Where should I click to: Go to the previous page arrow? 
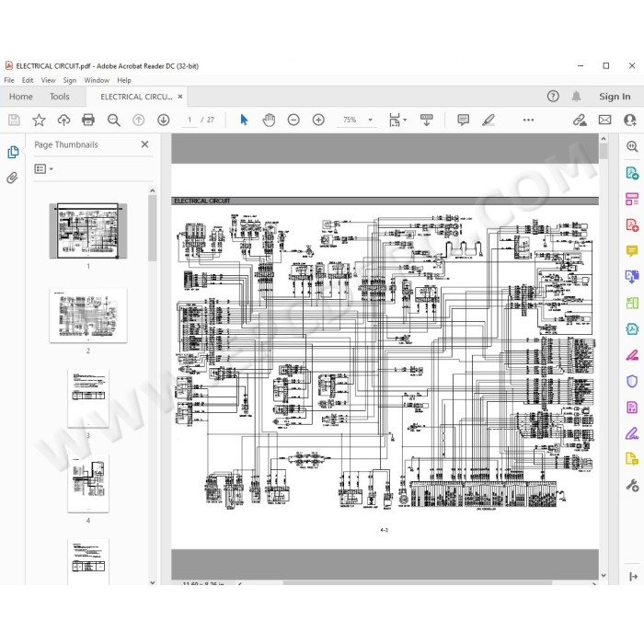pyautogui.click(x=138, y=120)
